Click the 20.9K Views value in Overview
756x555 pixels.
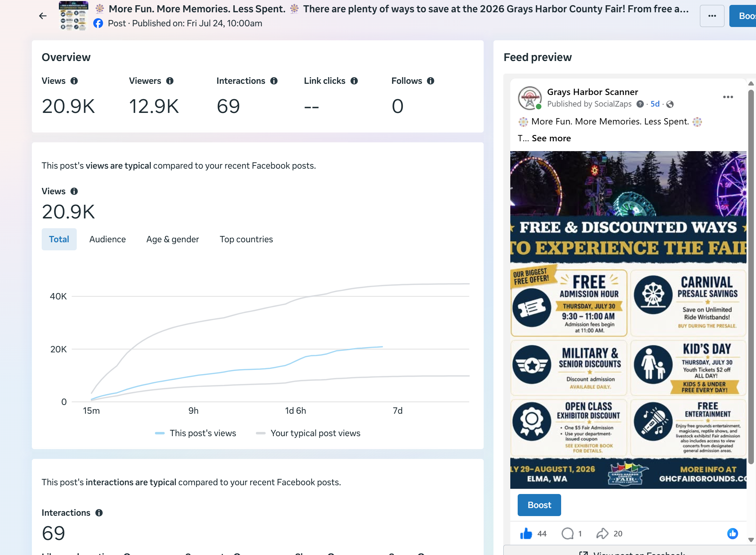pyautogui.click(x=68, y=106)
